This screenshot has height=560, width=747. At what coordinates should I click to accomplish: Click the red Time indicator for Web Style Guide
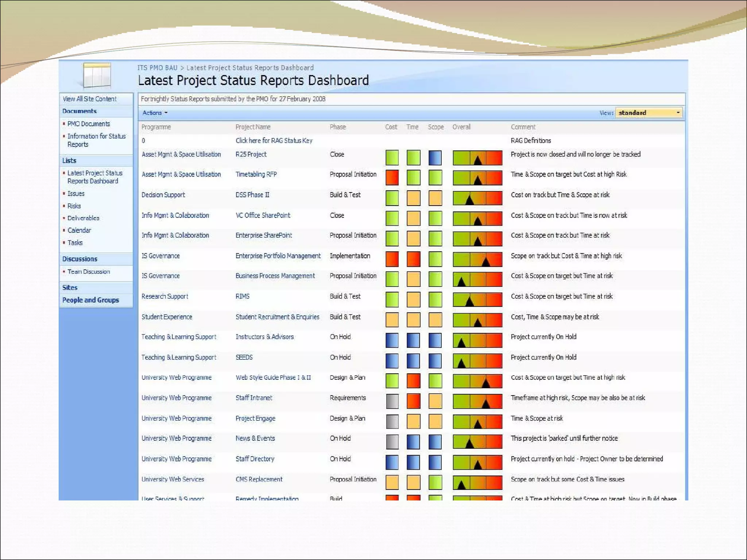pyautogui.click(x=413, y=381)
